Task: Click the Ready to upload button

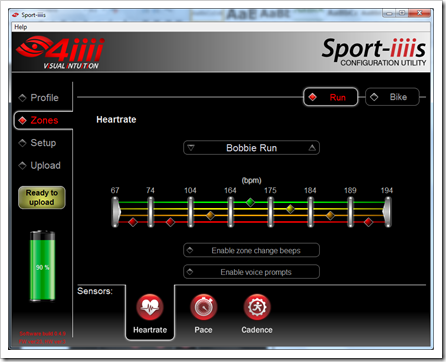Action: pyautogui.click(x=42, y=197)
